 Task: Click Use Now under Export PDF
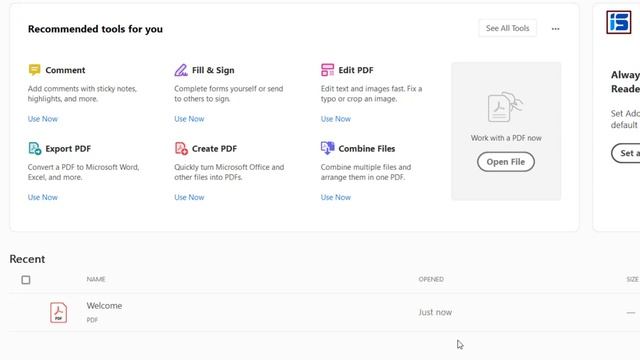point(43,197)
